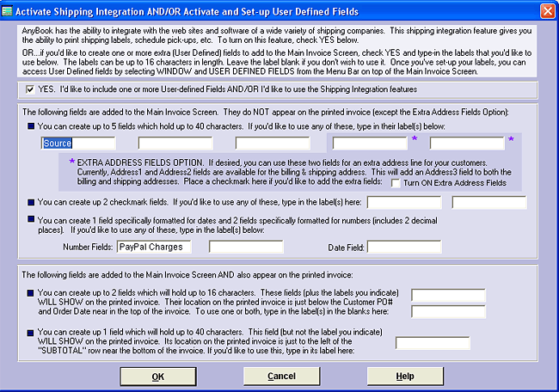Click the first checkmark field label box
559x392 pixels.
(x=403, y=203)
